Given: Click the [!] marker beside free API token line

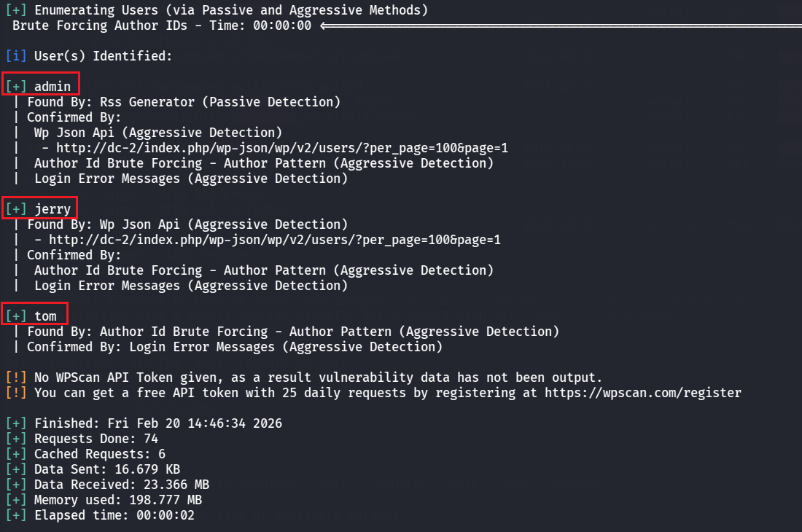Looking at the screenshot, I should pos(16,393).
